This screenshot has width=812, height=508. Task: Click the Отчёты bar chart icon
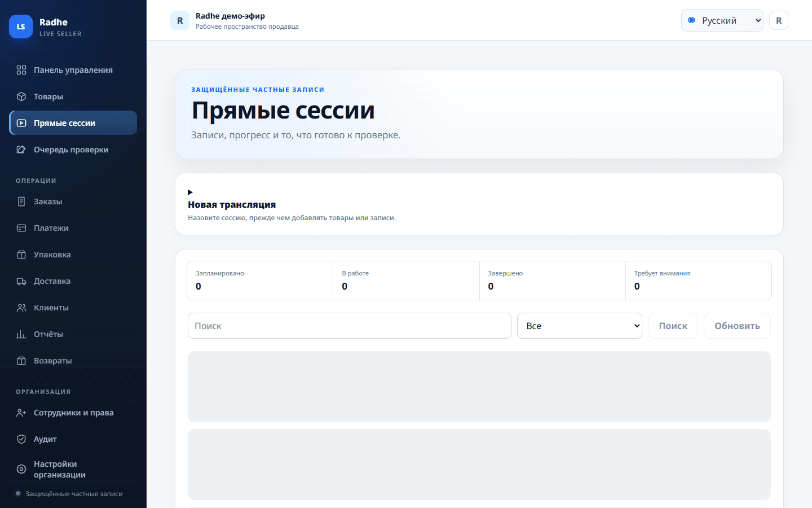pos(21,334)
